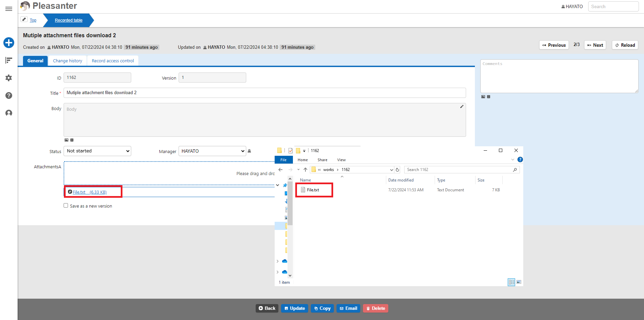Screen dimensions: 644x320
Task: Open the Manager dropdown
Action: (212, 151)
